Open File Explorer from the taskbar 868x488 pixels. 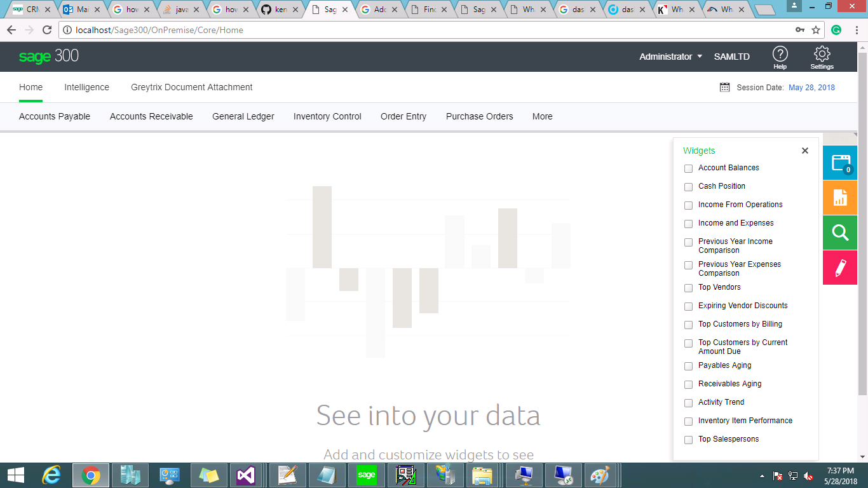point(482,475)
